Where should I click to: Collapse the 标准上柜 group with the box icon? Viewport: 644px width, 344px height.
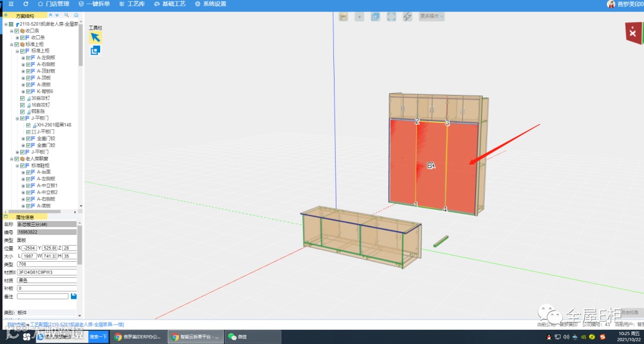[x=11, y=44]
